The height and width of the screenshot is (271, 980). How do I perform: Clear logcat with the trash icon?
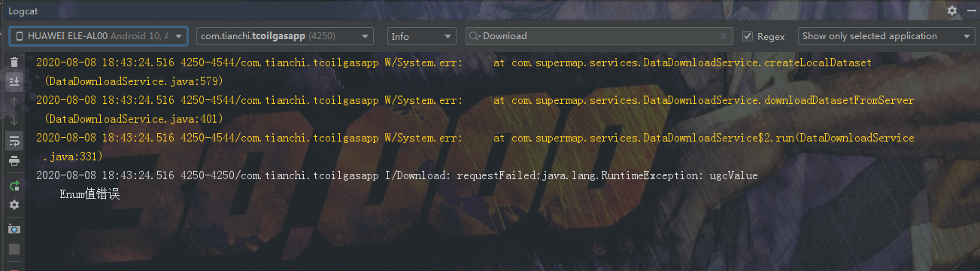pyautogui.click(x=14, y=62)
